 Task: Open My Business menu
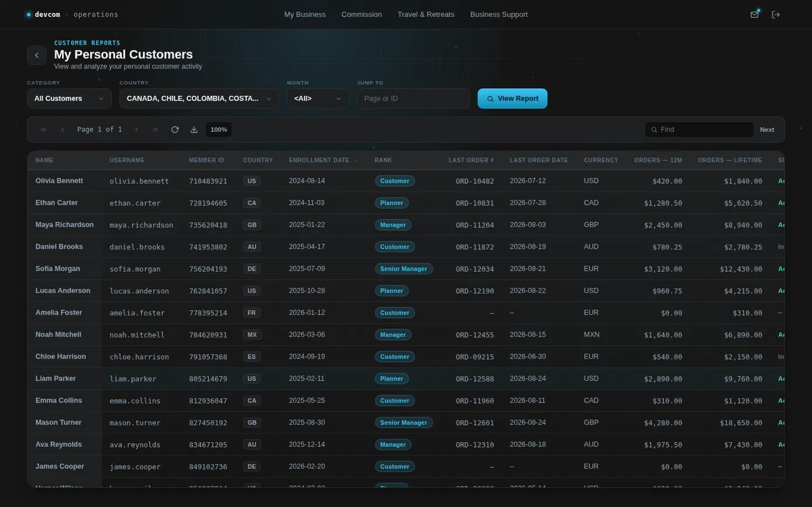[305, 15]
